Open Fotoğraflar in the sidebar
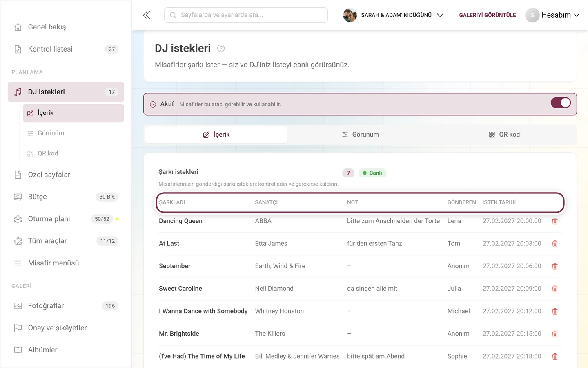588x368 pixels. click(x=66, y=306)
